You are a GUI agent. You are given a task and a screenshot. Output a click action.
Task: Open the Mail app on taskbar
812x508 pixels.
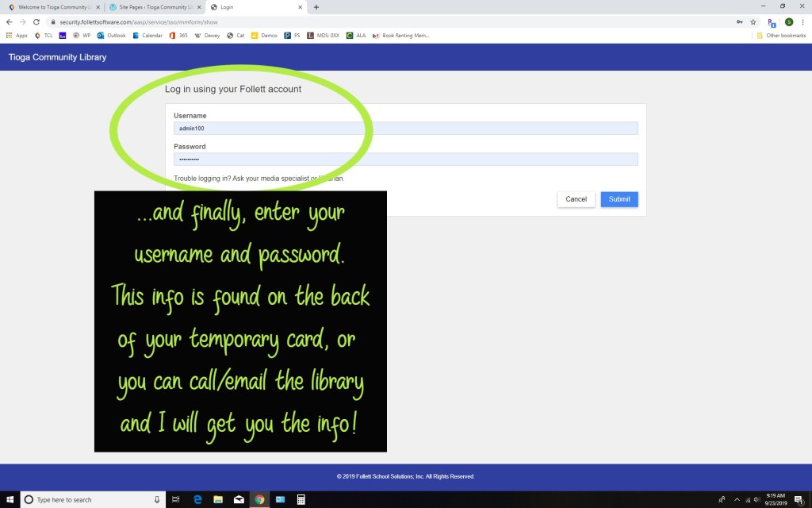click(239, 499)
